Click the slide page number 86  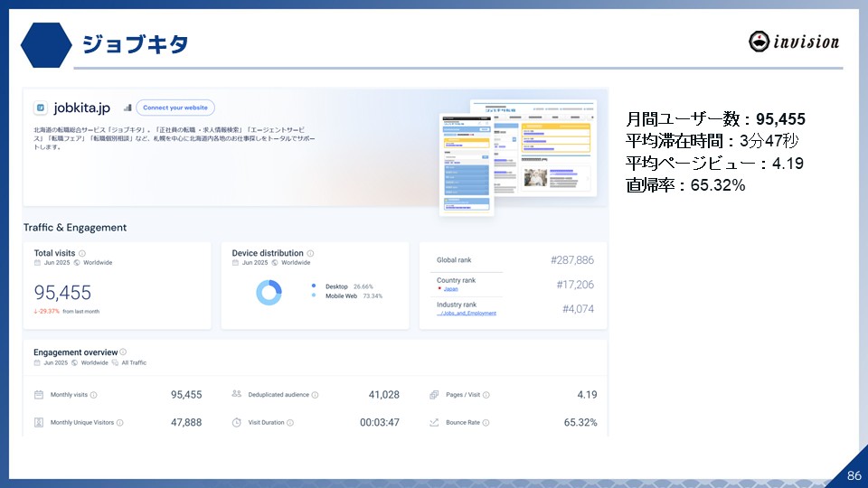click(x=854, y=475)
